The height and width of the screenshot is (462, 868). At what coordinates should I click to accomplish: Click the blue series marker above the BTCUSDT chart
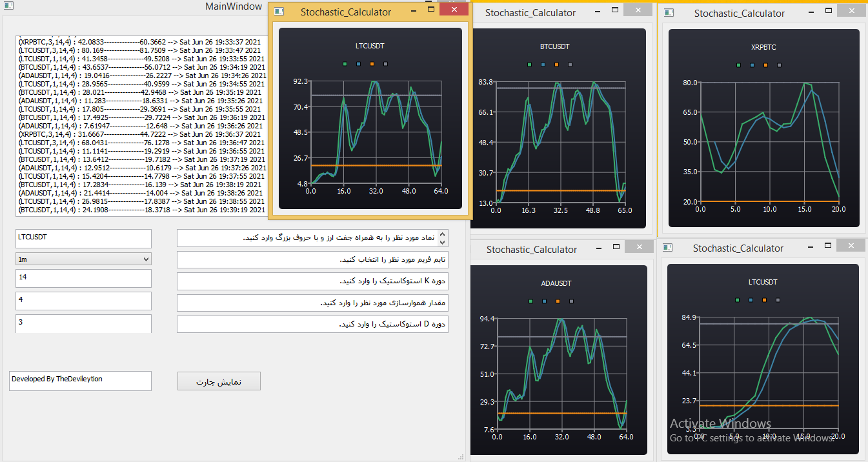pos(543,65)
